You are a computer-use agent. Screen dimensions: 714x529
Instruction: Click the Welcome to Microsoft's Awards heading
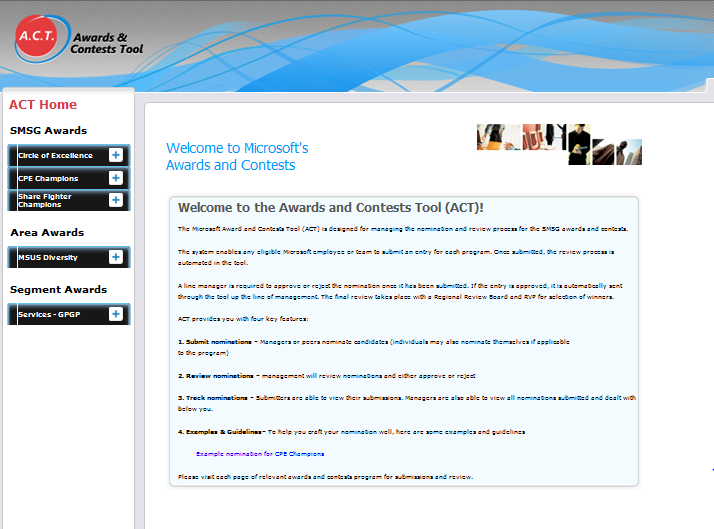237,157
